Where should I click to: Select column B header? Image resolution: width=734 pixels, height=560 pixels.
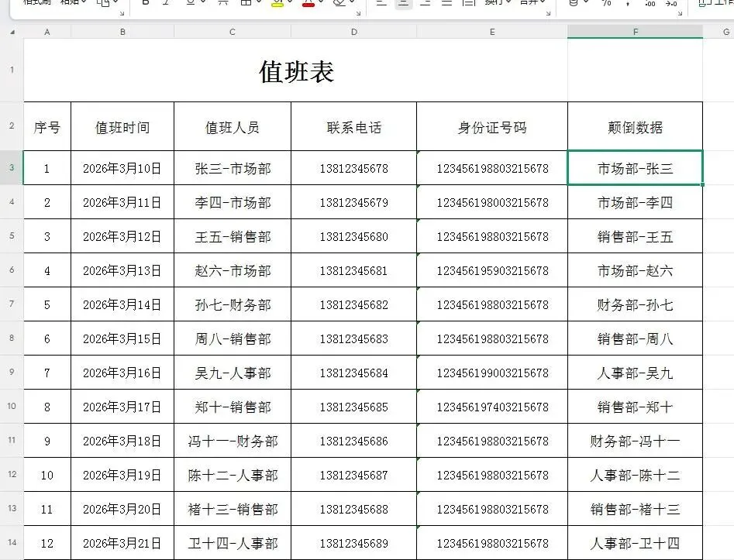[x=122, y=32]
